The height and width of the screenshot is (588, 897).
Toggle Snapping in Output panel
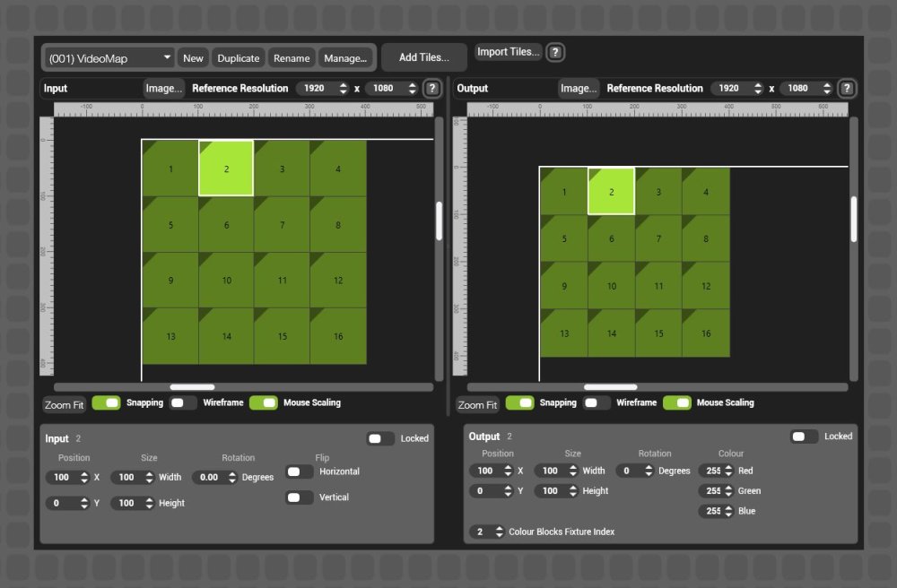[519, 402]
